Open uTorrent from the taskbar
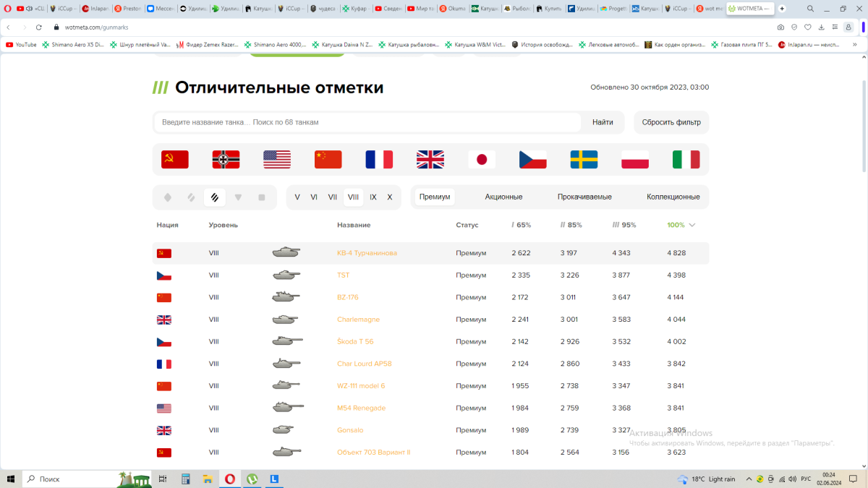 [252, 479]
